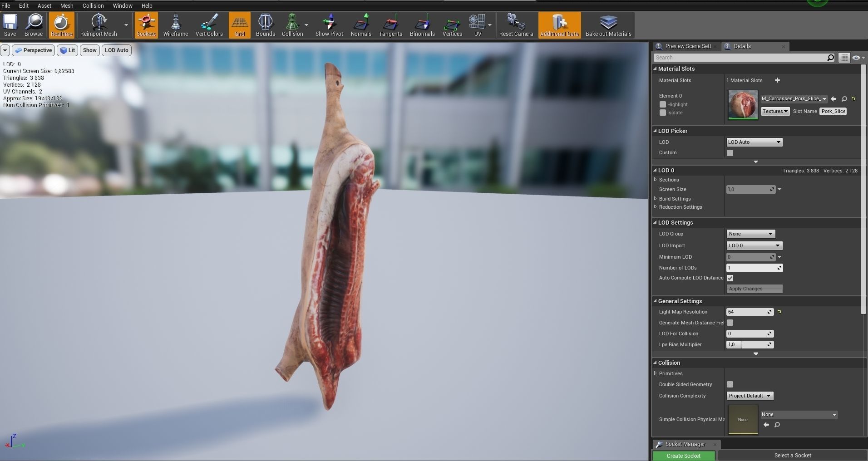Enable Generate Mesh Distance Field checkbox
This screenshot has height=461, width=868.
coord(730,323)
